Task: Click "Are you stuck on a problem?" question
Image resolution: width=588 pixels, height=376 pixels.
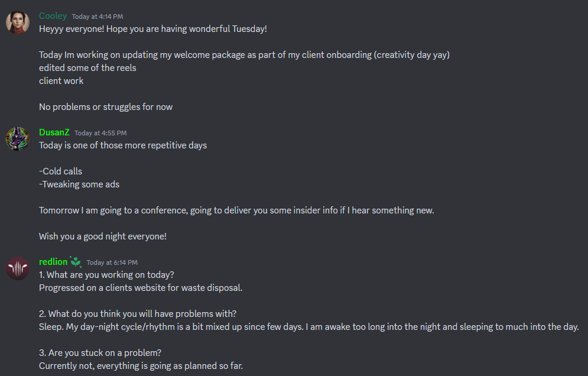Action: (100, 353)
